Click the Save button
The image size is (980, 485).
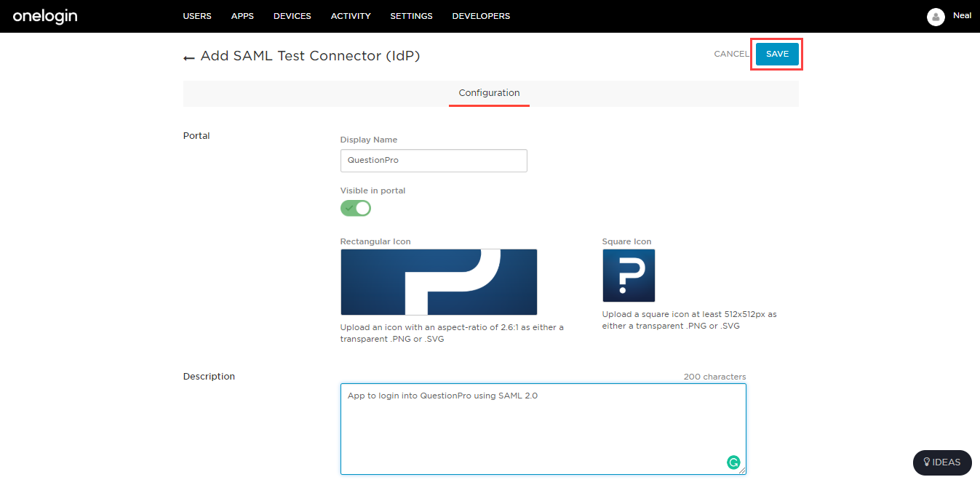tap(777, 54)
